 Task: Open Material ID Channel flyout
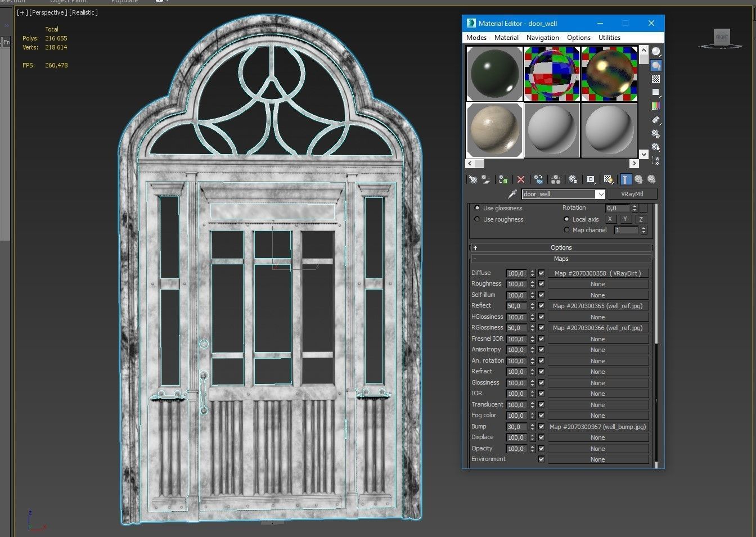[x=591, y=179]
